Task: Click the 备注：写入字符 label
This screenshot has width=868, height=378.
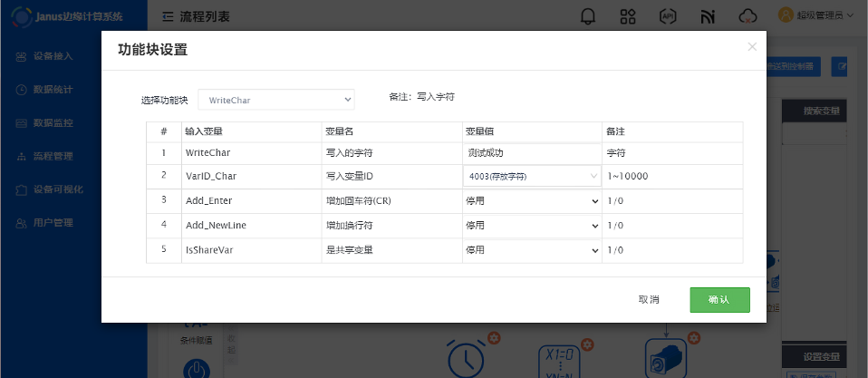Action: [422, 97]
